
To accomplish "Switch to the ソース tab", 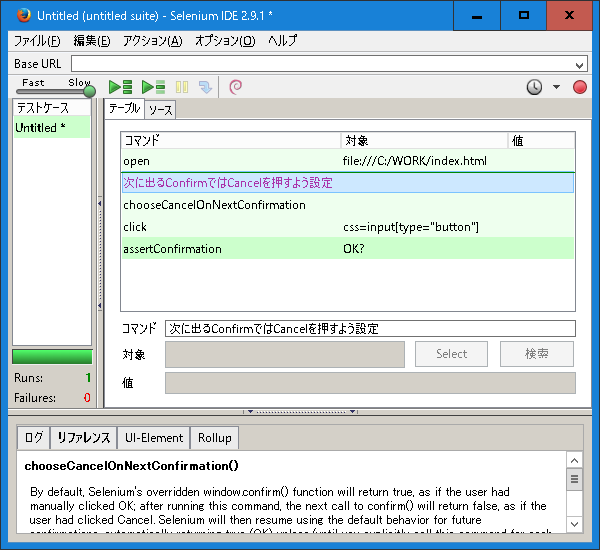I will (161, 110).
